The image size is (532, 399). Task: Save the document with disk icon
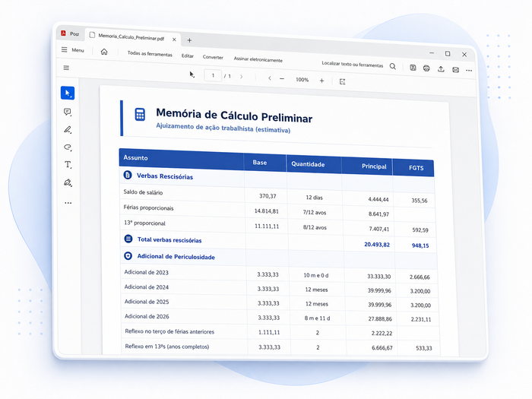[x=413, y=68]
